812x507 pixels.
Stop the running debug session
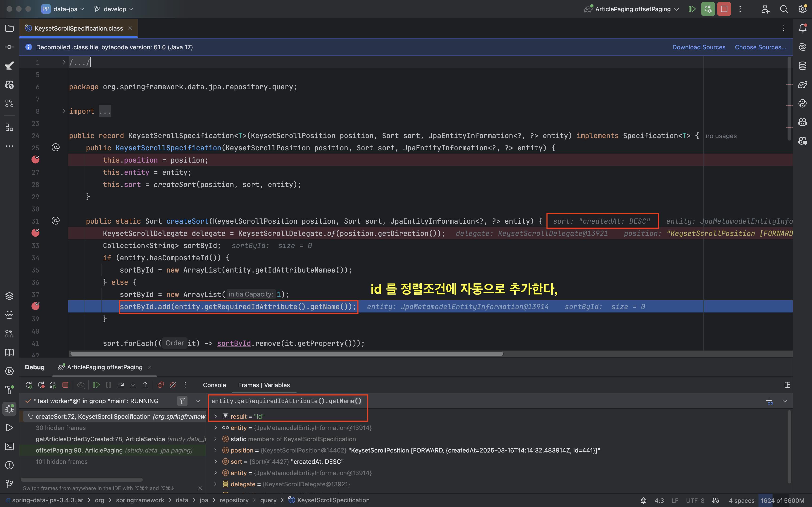click(724, 9)
